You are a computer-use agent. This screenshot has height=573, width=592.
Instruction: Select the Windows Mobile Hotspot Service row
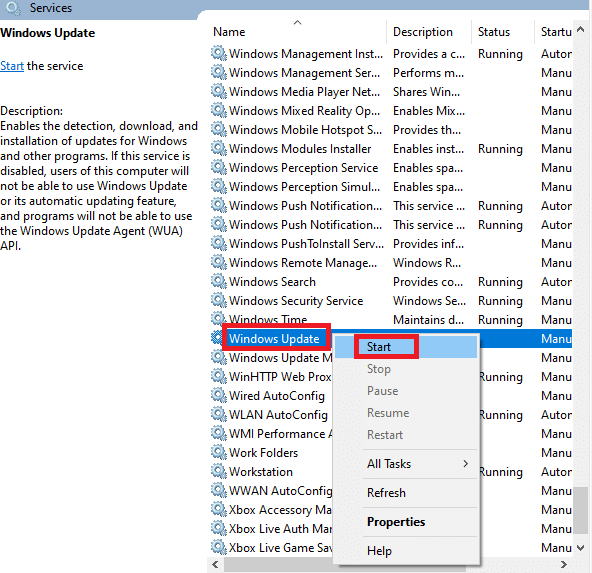pyautogui.click(x=391, y=129)
